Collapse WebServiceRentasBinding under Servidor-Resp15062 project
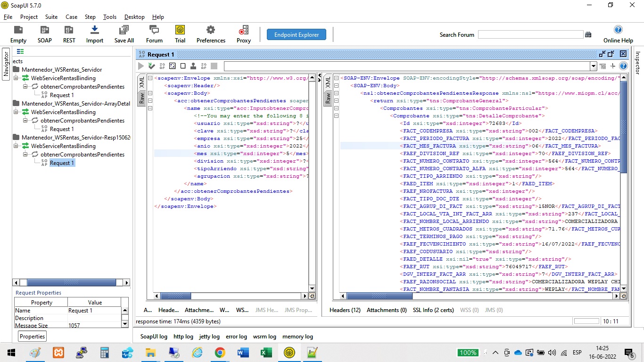Image resolution: width=644 pixels, height=362 pixels. click(17, 146)
